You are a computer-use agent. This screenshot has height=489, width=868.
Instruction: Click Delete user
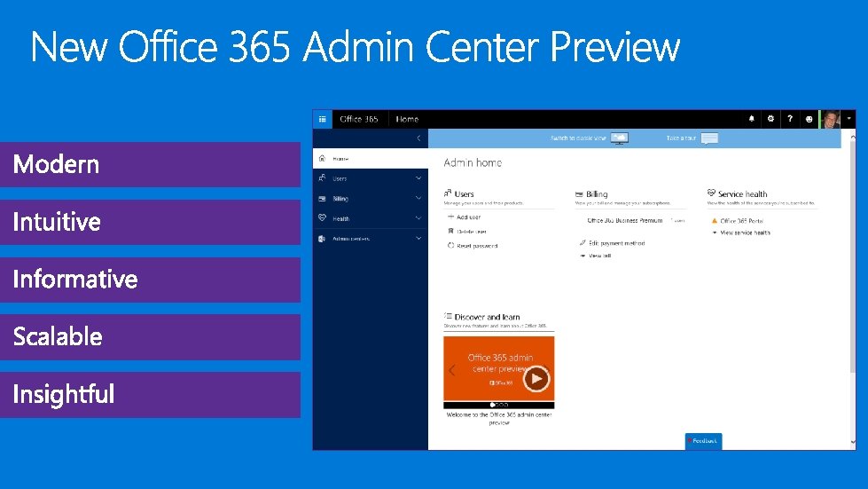pos(472,232)
